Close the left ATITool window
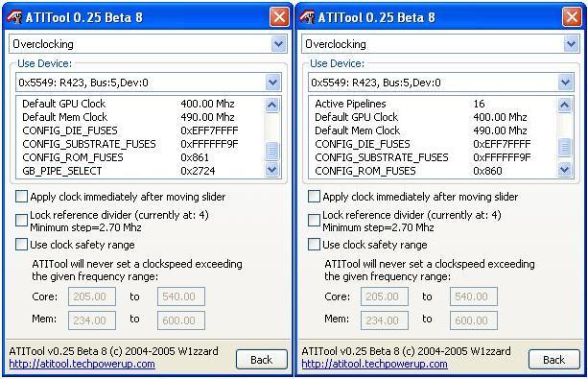Screen dimensions: 588x379 [279, 17]
